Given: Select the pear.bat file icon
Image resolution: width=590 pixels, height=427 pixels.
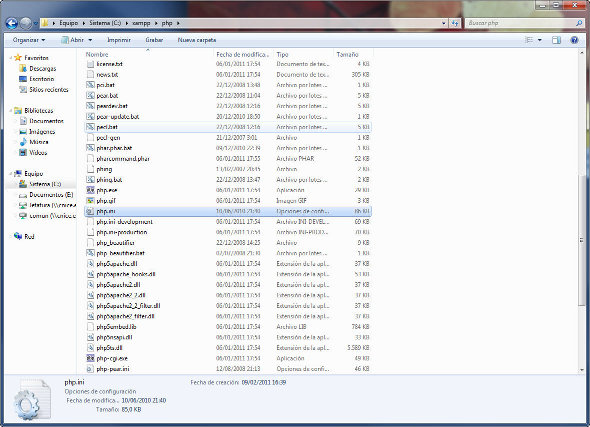Looking at the screenshot, I should click(x=90, y=96).
